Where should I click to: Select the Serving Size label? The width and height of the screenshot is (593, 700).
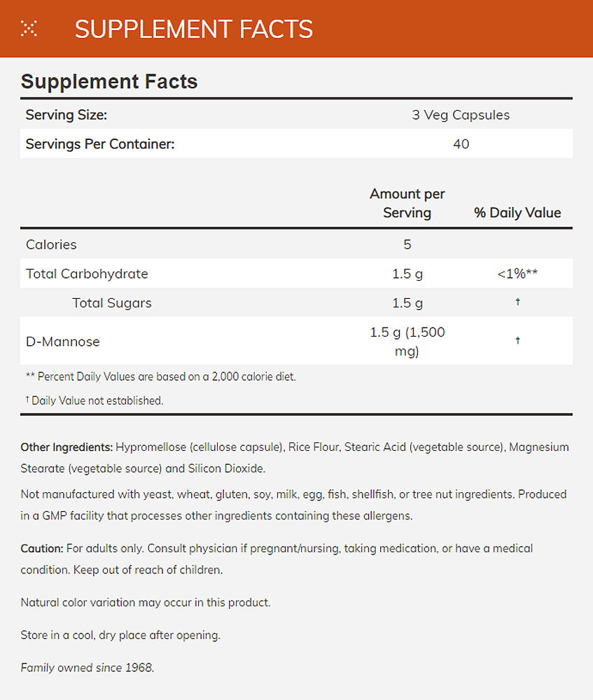point(67,115)
